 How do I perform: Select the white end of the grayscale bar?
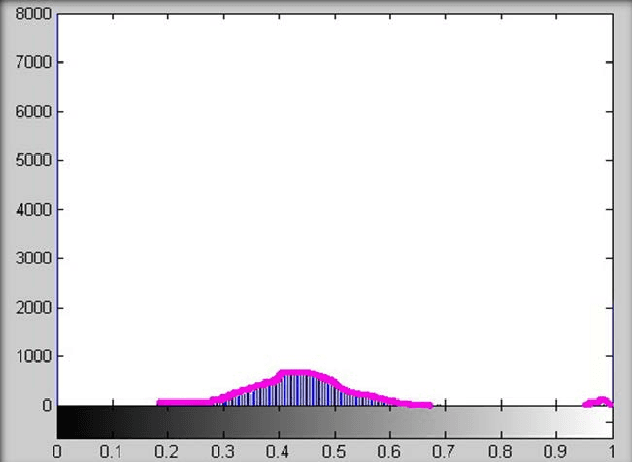click(603, 422)
